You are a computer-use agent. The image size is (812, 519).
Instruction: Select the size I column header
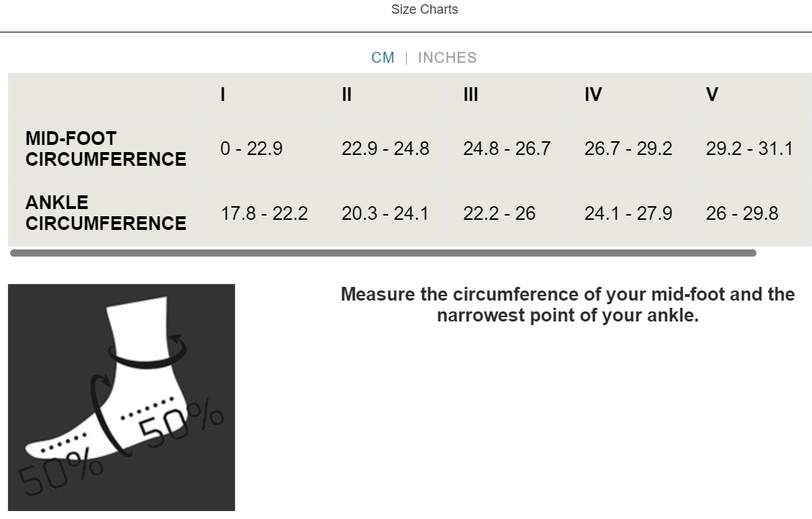pyautogui.click(x=224, y=95)
